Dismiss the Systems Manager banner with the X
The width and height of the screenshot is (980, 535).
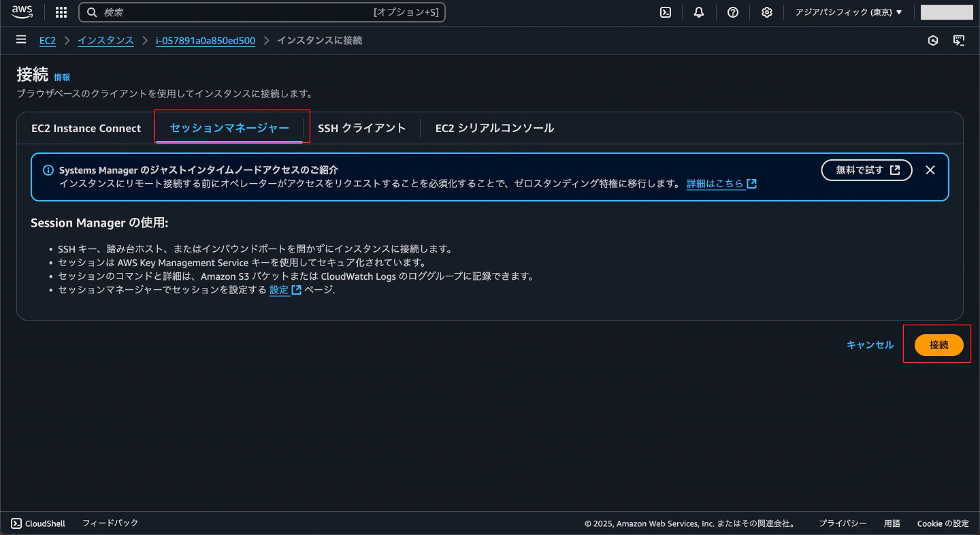[930, 170]
